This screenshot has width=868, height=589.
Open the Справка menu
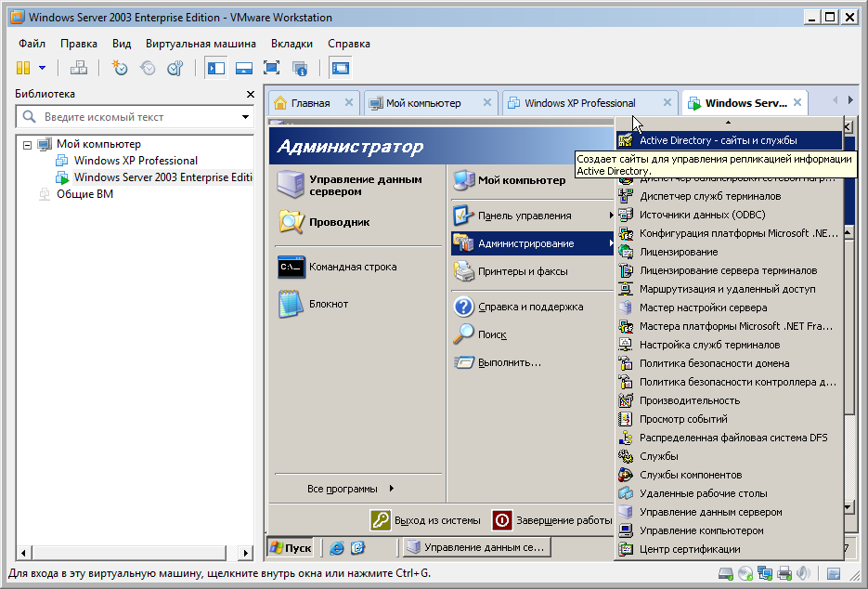click(349, 44)
